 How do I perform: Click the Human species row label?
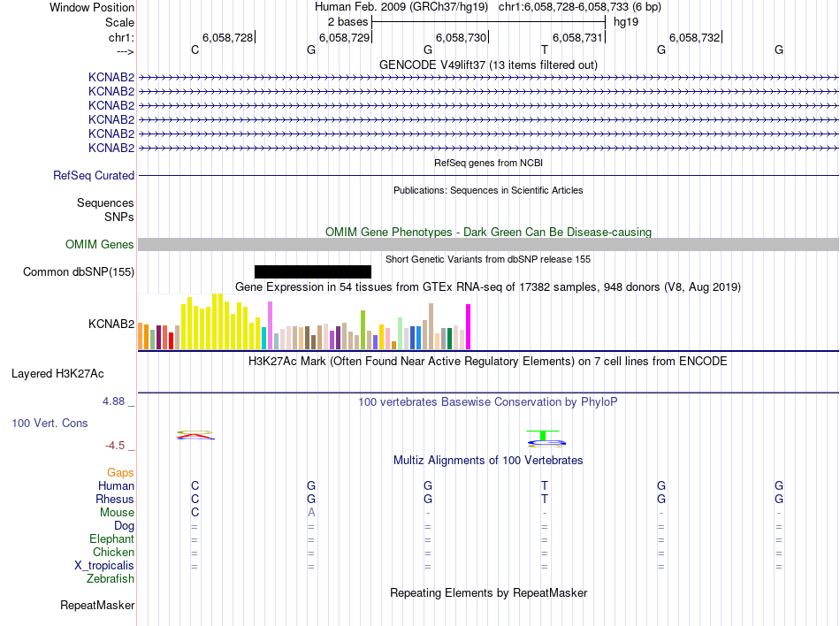(116, 485)
